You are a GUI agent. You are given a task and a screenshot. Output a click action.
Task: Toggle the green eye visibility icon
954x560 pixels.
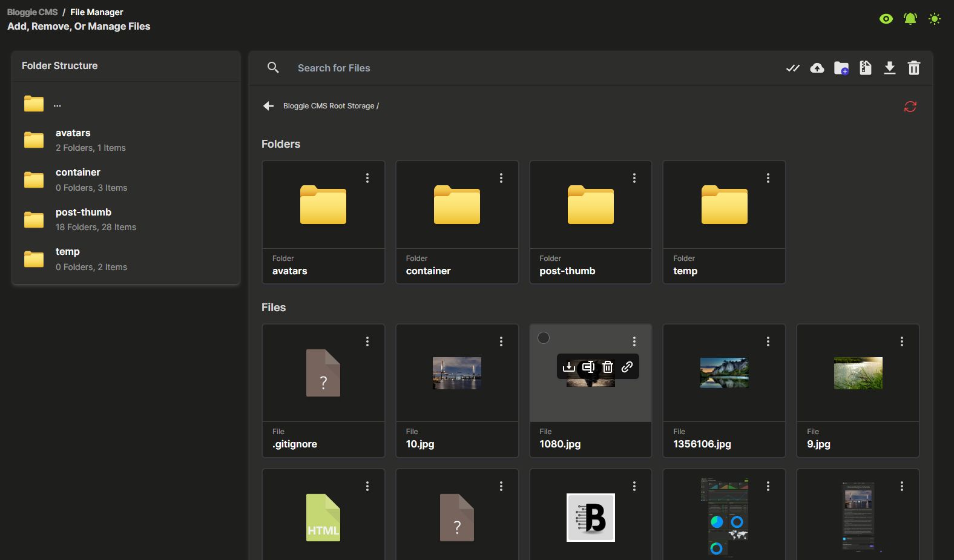(x=886, y=19)
